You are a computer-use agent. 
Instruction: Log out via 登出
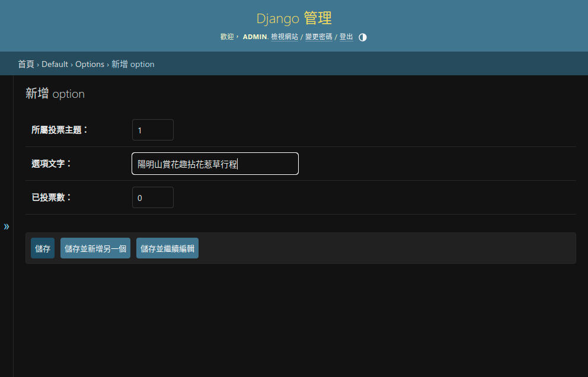[x=346, y=37]
